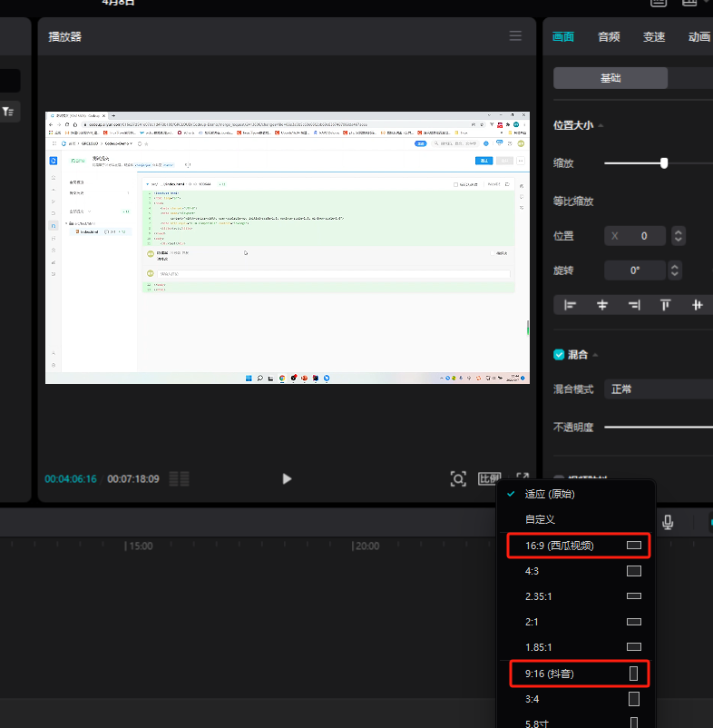The width and height of the screenshot is (713, 728).
Task: Choose 16:9 (西瓜视频) aspect ratio
Action: [578, 546]
